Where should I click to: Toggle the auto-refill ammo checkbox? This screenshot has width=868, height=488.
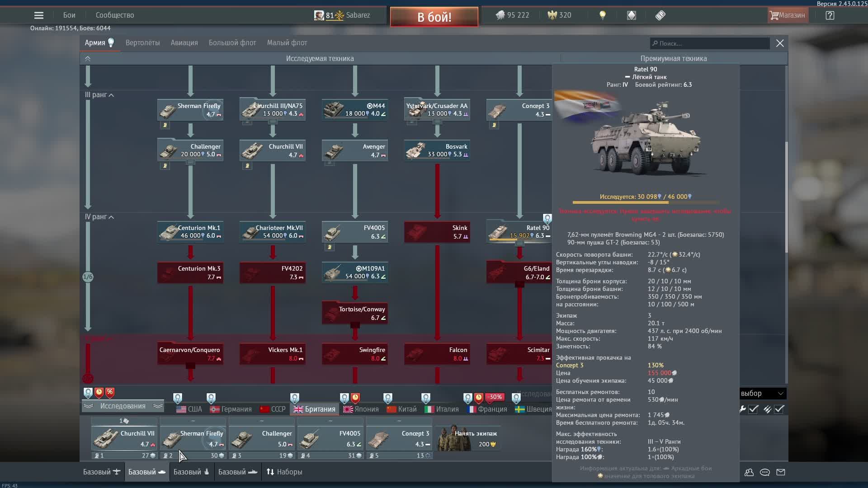point(779,409)
